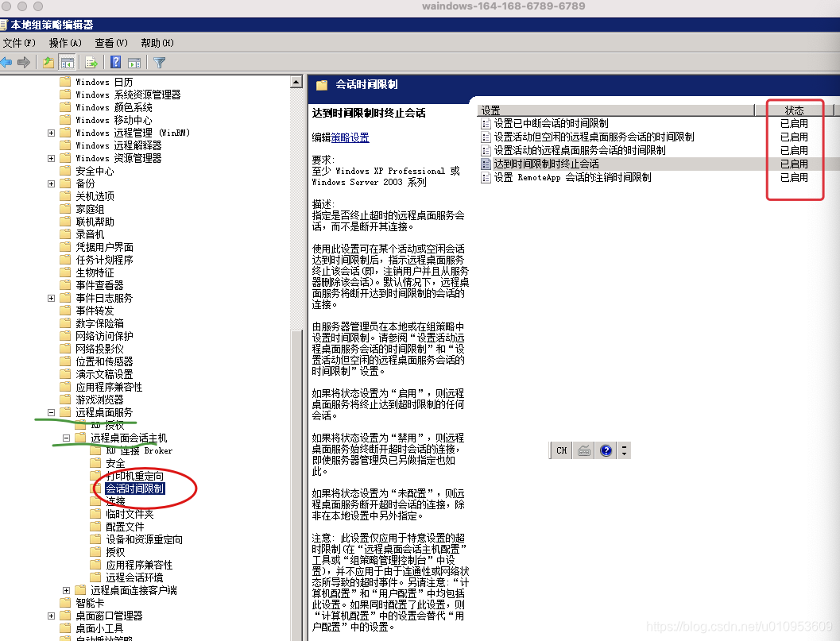Select policy 设置 RemoteApp 会话的注销时间限制
Image resolution: width=840 pixels, height=641 pixels.
[x=573, y=177]
